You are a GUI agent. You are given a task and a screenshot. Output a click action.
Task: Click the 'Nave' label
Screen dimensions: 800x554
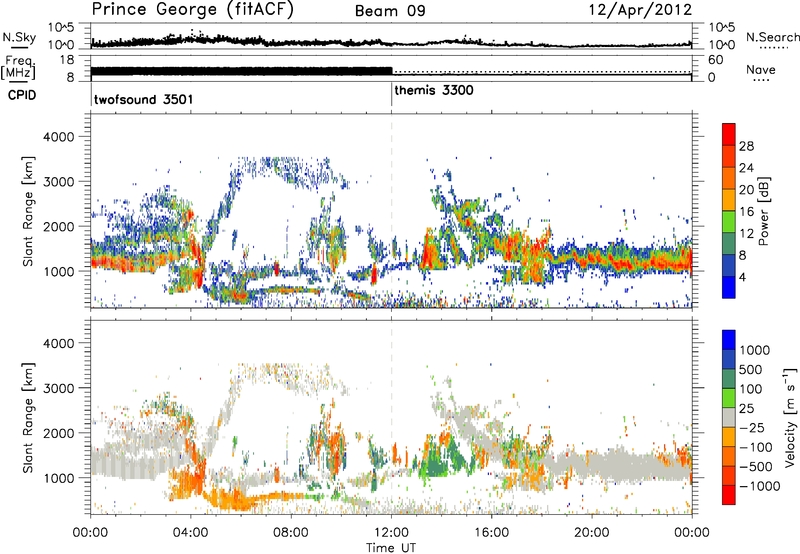(x=761, y=69)
